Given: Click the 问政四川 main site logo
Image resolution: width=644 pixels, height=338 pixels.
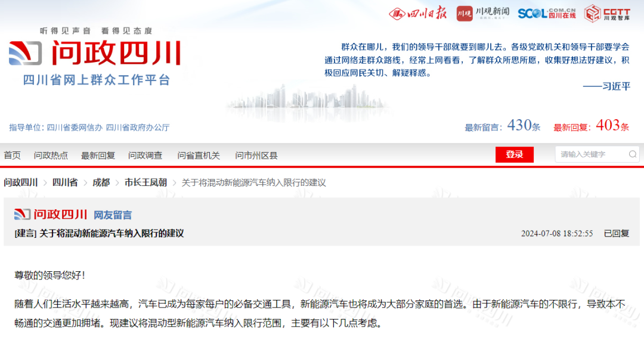Looking at the screenshot, I should [95, 53].
